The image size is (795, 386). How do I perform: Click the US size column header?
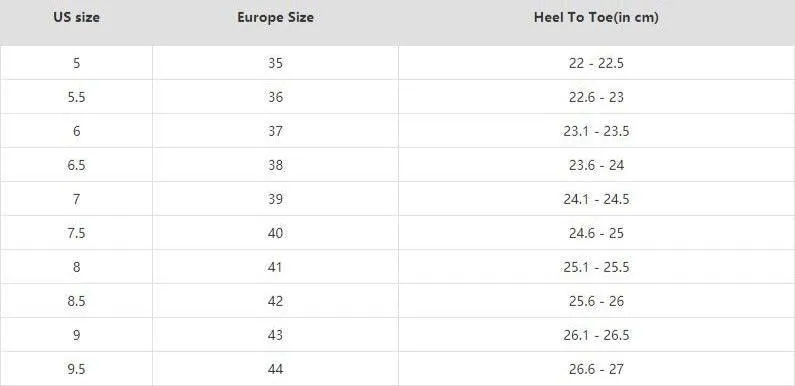(x=76, y=18)
